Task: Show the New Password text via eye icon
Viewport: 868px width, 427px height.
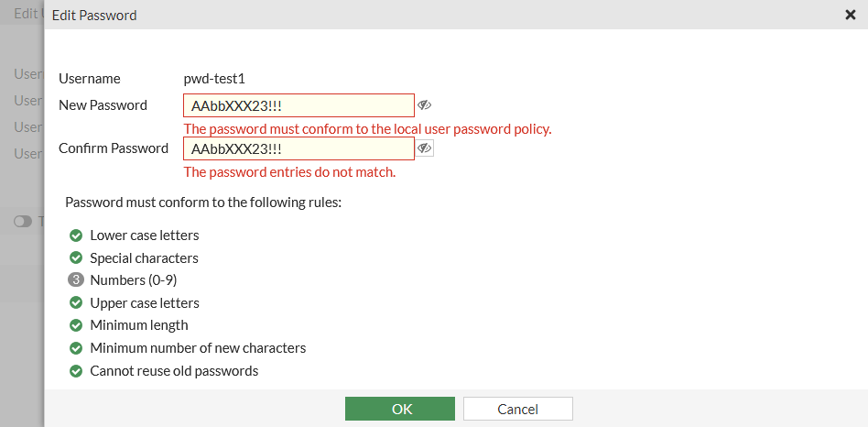Action: coord(424,105)
